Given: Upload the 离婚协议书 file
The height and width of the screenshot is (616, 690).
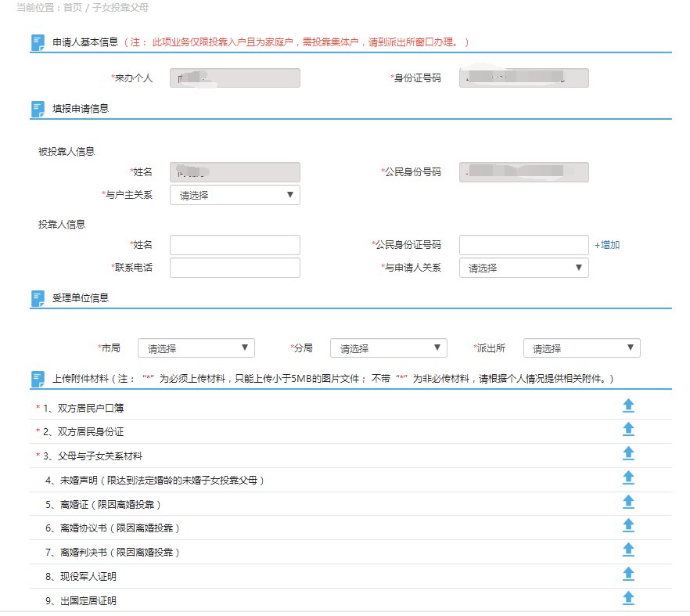Looking at the screenshot, I should [627, 526].
